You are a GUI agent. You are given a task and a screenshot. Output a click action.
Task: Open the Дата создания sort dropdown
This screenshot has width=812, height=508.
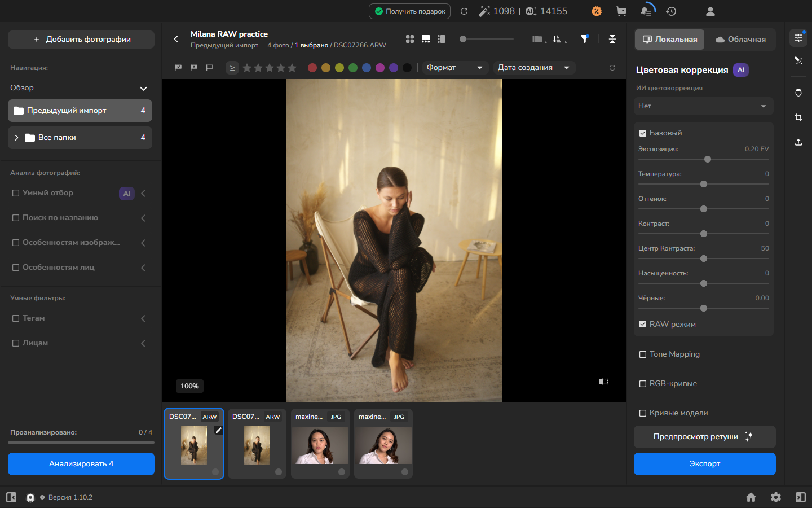[x=534, y=68]
